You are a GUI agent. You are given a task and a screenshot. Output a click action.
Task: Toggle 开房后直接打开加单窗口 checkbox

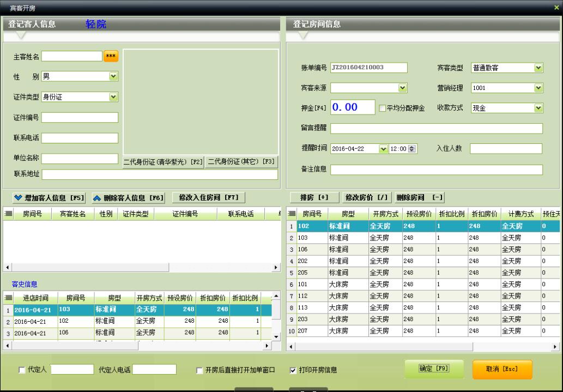pyautogui.click(x=199, y=370)
